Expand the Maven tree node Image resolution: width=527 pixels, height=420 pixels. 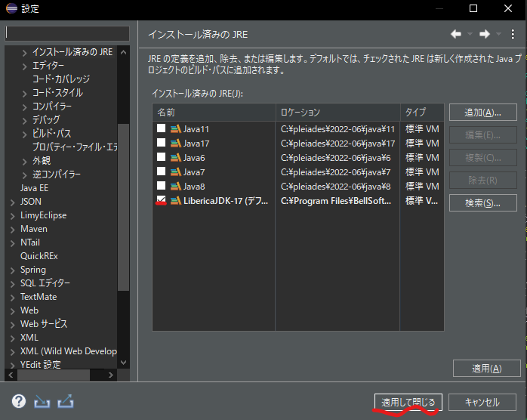click(x=13, y=230)
